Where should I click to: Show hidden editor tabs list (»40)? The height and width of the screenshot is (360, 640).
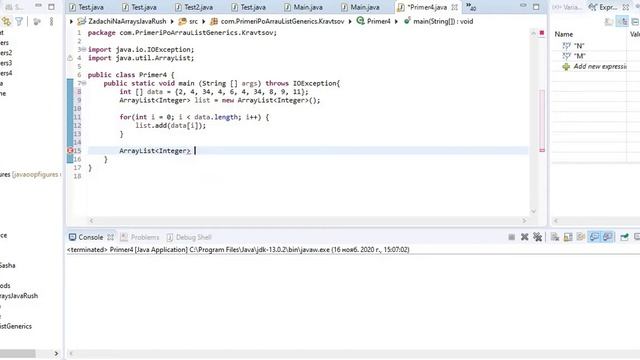(x=471, y=7)
